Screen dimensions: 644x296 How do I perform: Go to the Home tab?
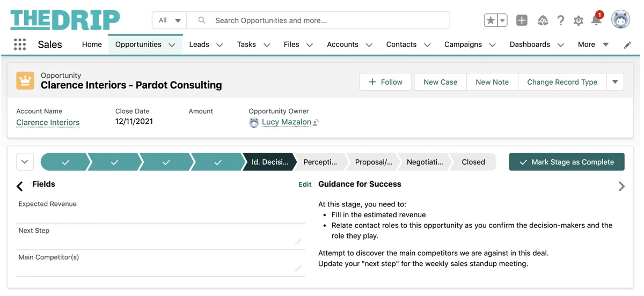pyautogui.click(x=92, y=45)
